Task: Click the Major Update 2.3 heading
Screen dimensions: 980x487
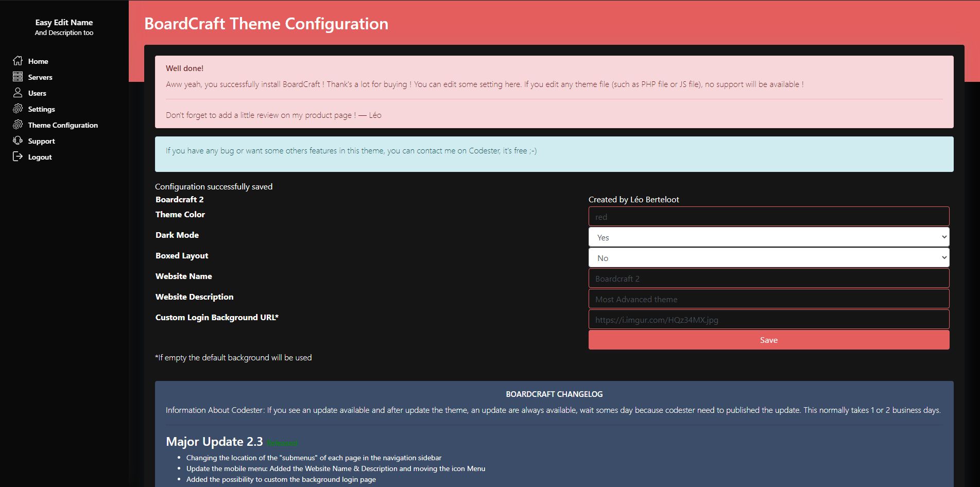Action: (x=214, y=442)
